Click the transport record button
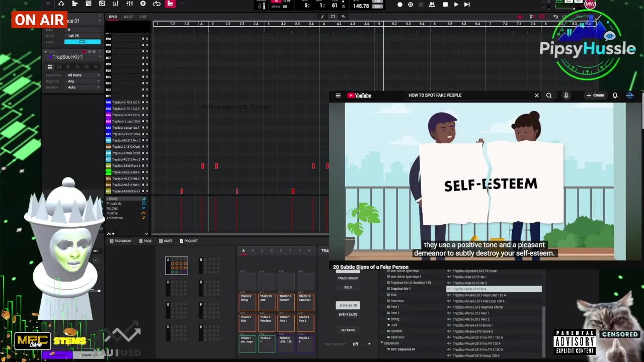The width and height of the screenshot is (644, 362). (400, 5)
